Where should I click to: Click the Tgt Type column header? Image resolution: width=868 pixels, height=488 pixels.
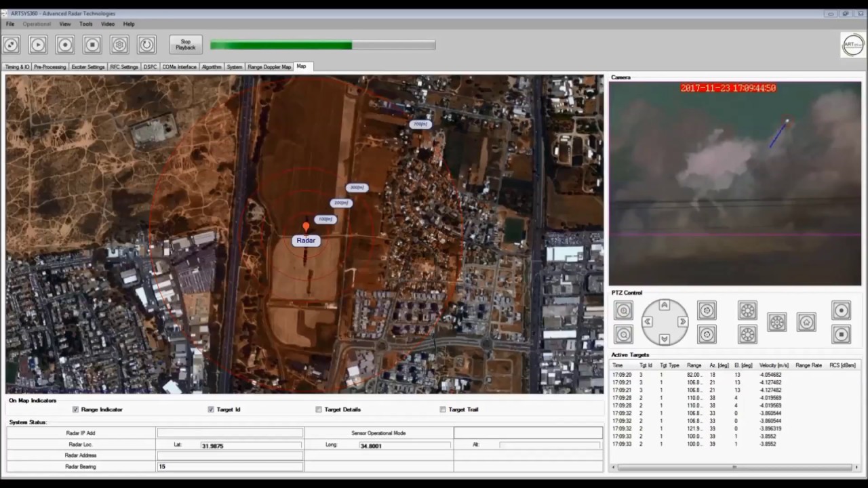pos(669,365)
